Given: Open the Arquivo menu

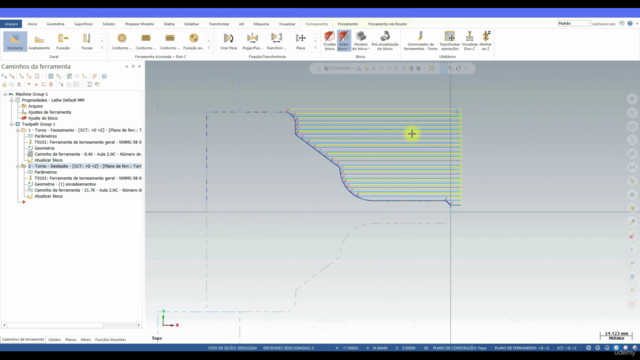Looking at the screenshot, I should click(11, 24).
